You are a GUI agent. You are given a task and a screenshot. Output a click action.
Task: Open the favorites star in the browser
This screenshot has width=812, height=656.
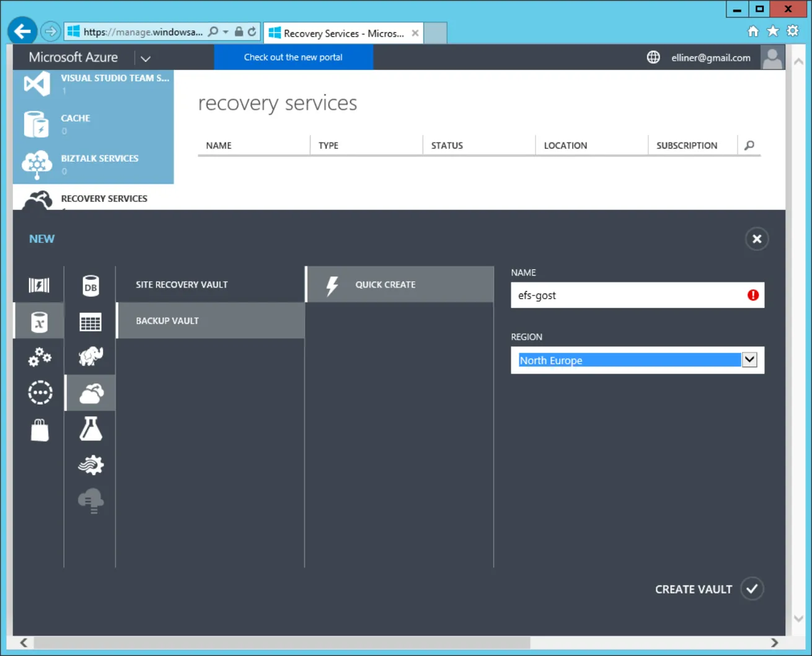click(x=773, y=31)
